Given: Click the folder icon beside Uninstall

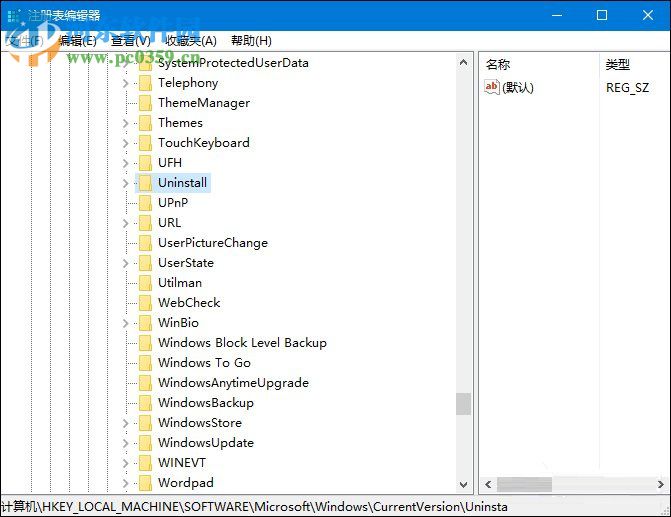Looking at the screenshot, I should point(145,183).
